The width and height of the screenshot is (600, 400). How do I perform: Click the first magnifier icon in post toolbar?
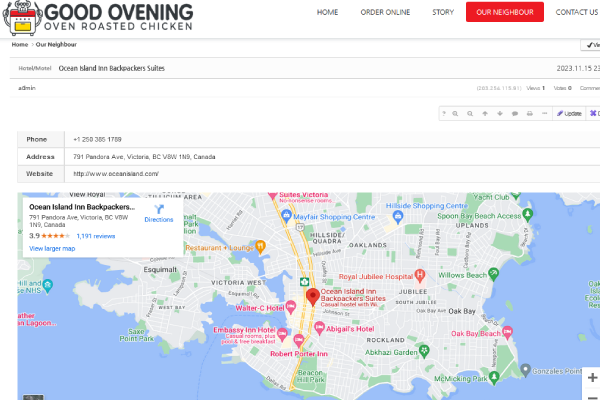(x=455, y=114)
